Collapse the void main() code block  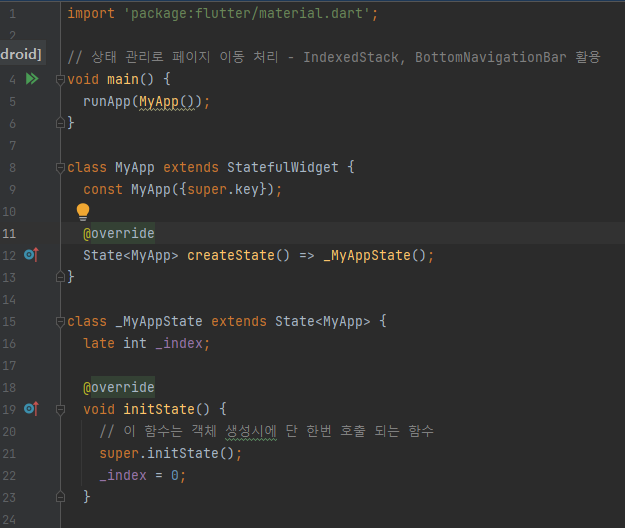(x=60, y=80)
